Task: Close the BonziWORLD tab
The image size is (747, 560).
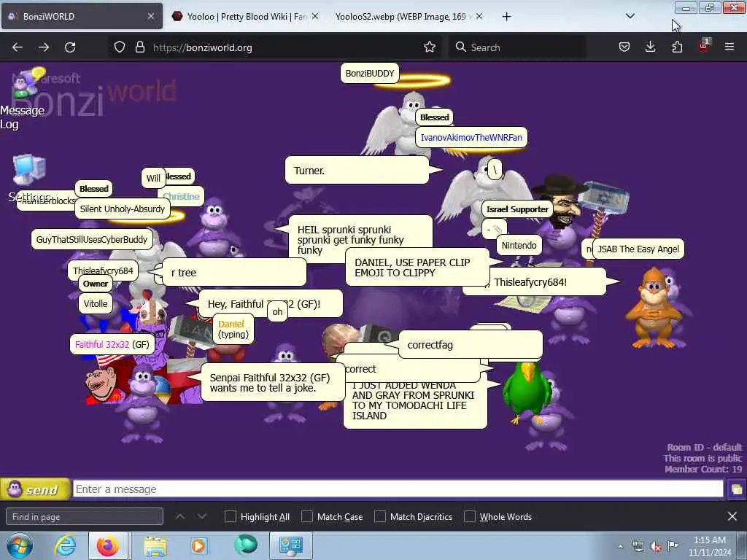Action: click(x=151, y=16)
